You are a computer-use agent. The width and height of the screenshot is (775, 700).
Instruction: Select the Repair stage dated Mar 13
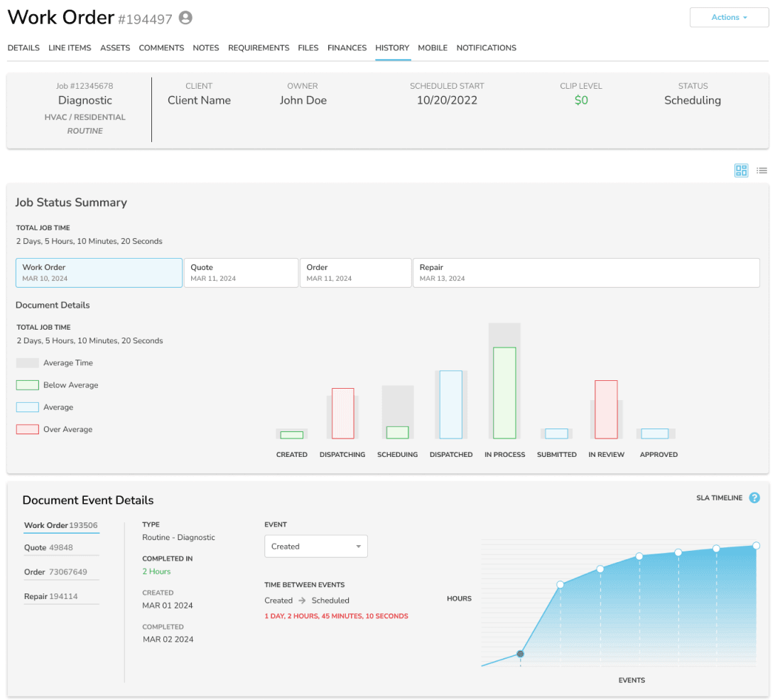click(x=585, y=273)
